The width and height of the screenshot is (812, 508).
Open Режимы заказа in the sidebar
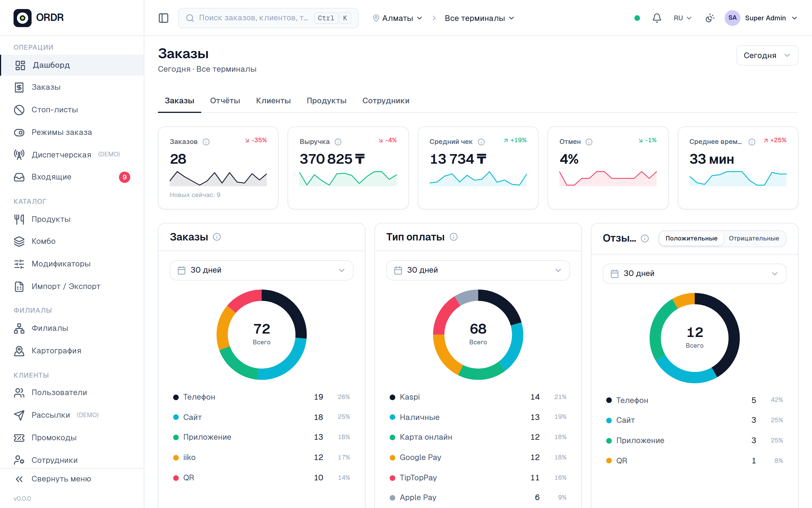(x=72, y=132)
